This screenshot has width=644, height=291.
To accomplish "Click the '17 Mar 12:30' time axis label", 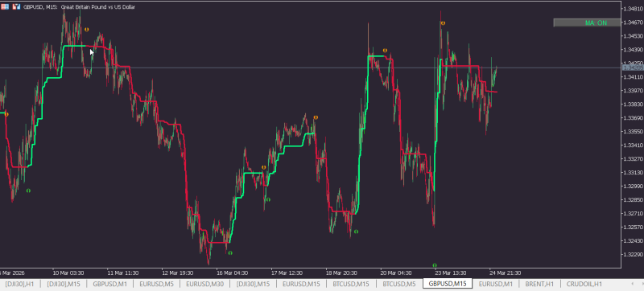I will coord(287,273).
